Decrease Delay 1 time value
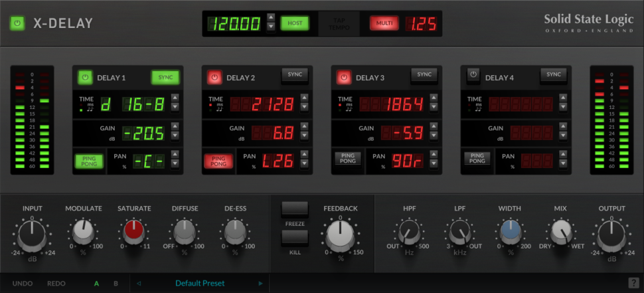This screenshot has width=644, height=293. (175, 107)
